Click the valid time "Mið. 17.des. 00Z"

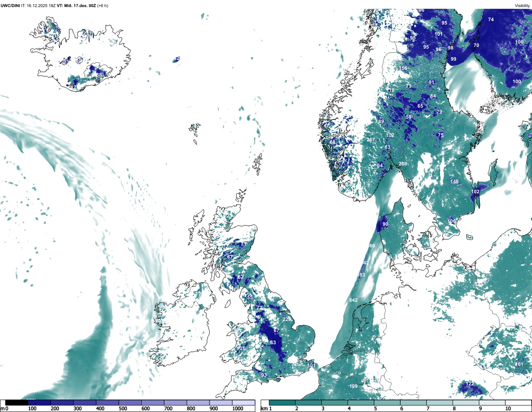pos(79,5)
